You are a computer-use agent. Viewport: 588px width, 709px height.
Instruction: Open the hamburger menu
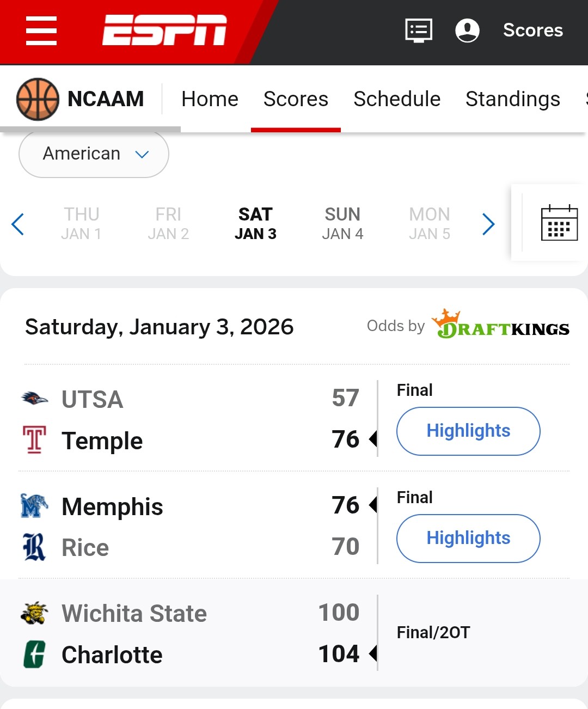point(41,30)
